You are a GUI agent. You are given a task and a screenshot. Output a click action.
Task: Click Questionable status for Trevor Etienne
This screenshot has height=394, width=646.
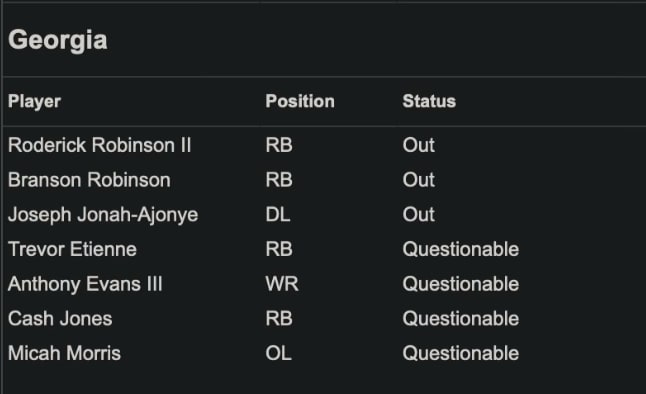461,249
